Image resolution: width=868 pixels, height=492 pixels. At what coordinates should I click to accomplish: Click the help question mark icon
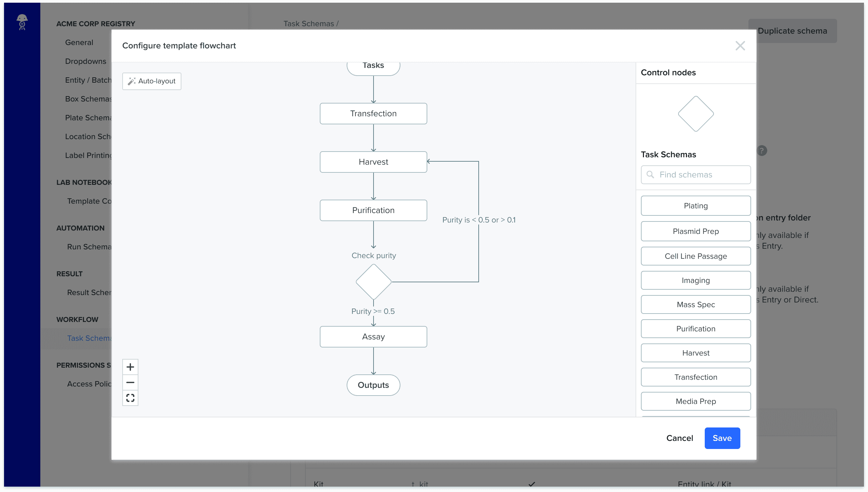click(x=762, y=150)
